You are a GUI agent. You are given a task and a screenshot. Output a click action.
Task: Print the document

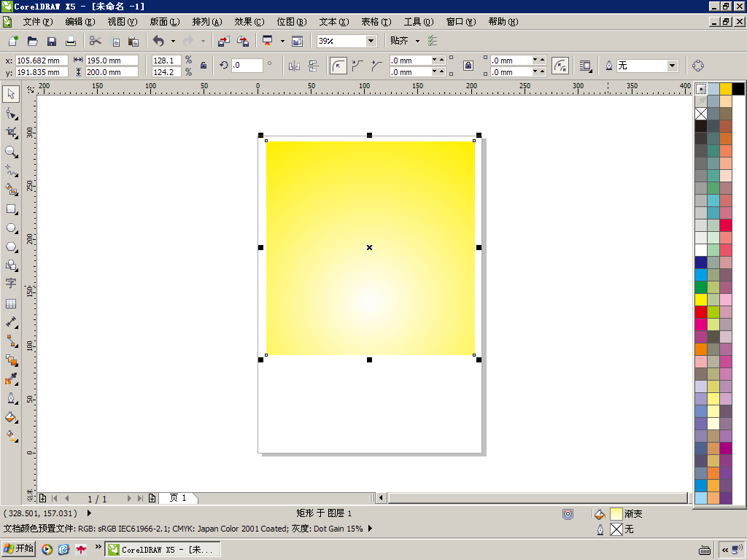coord(71,41)
